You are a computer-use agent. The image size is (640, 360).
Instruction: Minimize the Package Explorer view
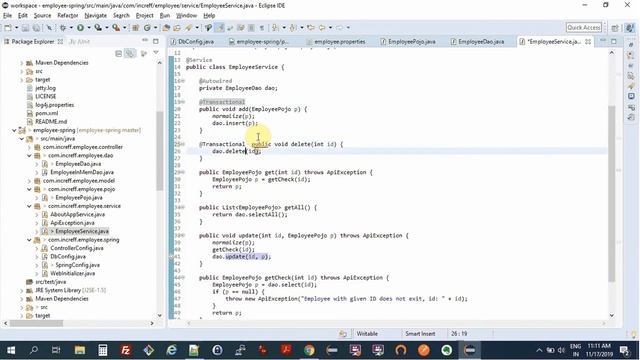[x=145, y=41]
